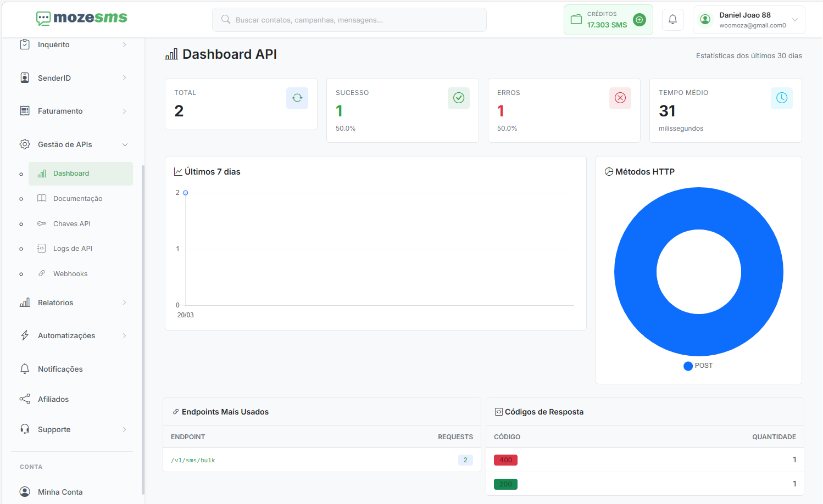Click the mozesms logo
The width and height of the screenshot is (823, 504).
click(82, 18)
